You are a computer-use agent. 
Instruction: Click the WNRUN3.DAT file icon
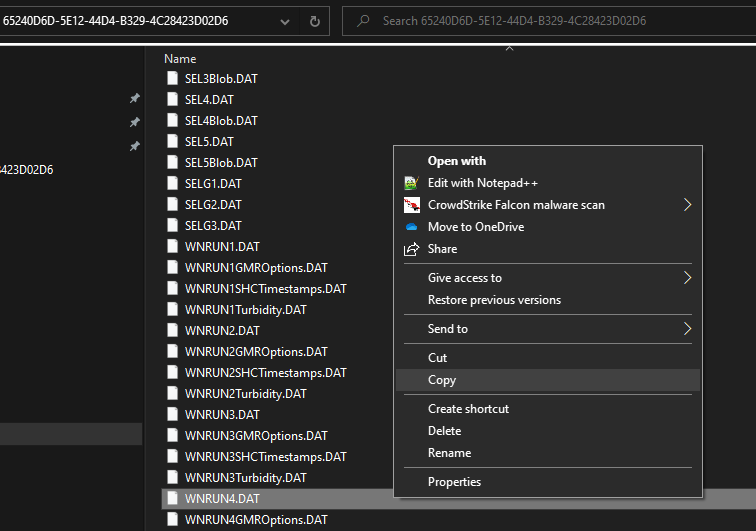(x=172, y=414)
